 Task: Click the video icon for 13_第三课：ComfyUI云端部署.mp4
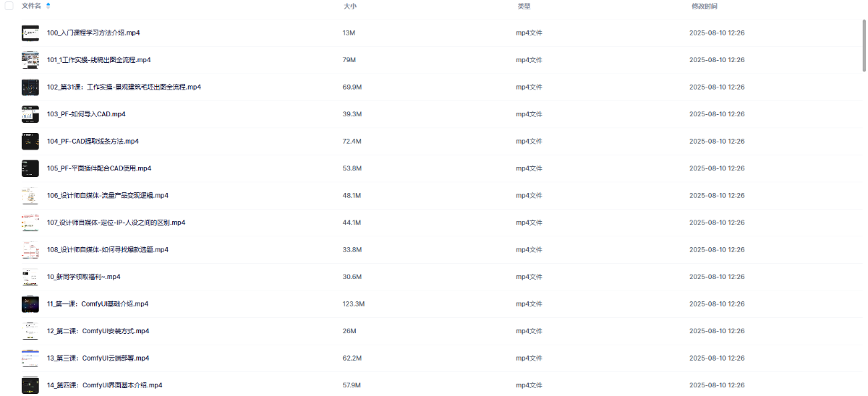point(30,358)
